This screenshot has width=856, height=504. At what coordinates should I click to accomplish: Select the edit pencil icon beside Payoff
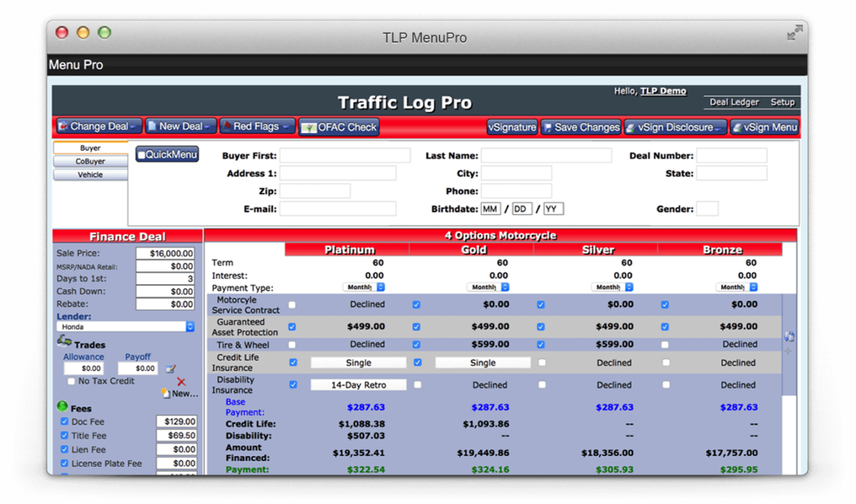tap(169, 367)
